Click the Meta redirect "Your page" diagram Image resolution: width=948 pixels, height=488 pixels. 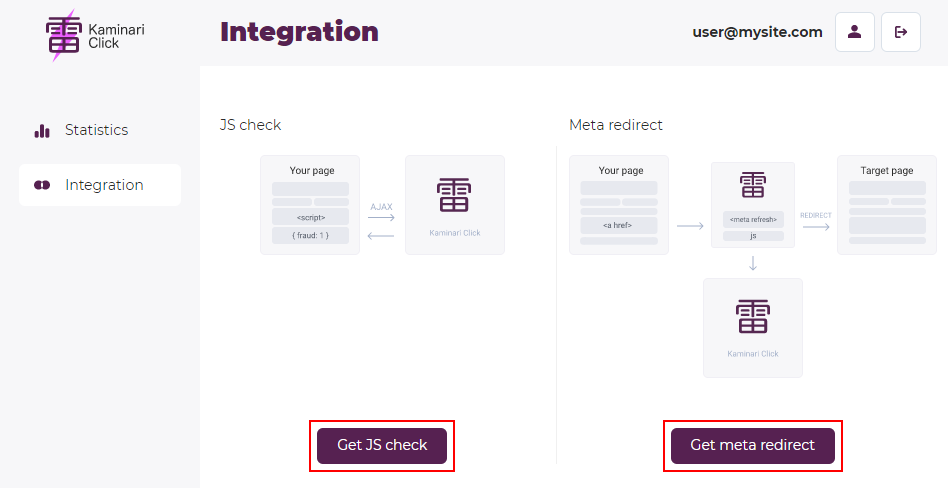(x=619, y=204)
